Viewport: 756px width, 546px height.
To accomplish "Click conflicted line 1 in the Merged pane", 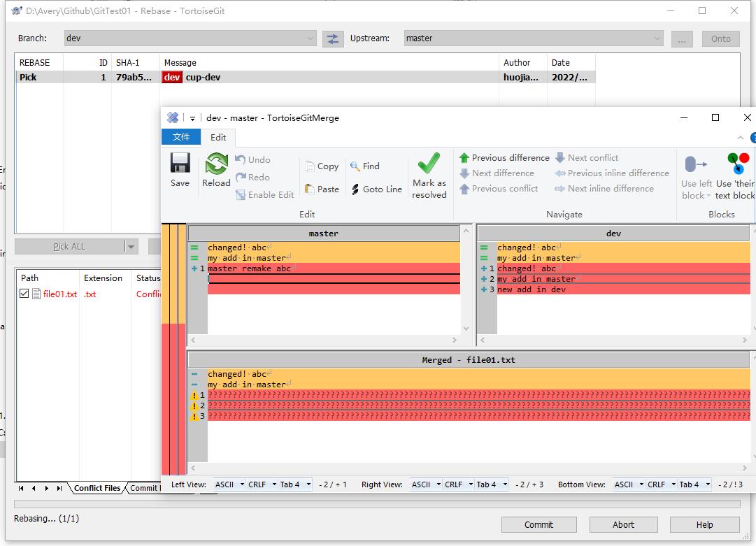I will (x=479, y=395).
